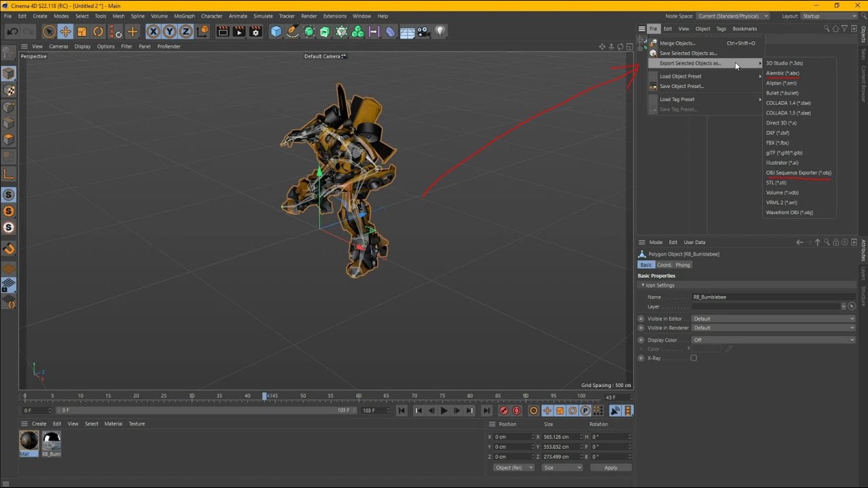Click the Record Active Objects red button
The image size is (868, 488).
pyautogui.click(x=504, y=411)
